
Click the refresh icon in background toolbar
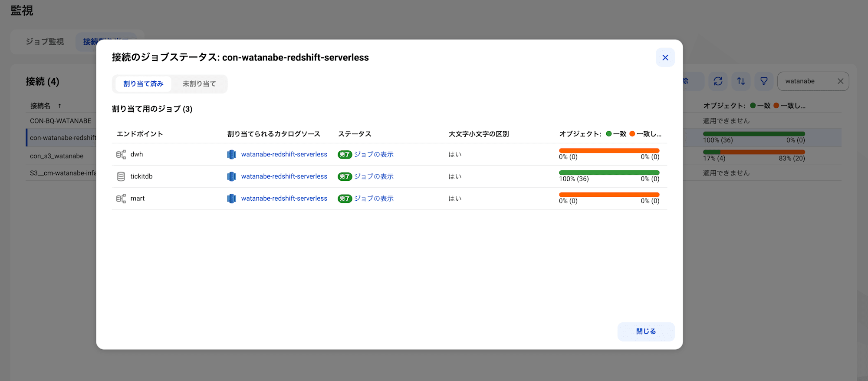click(718, 81)
